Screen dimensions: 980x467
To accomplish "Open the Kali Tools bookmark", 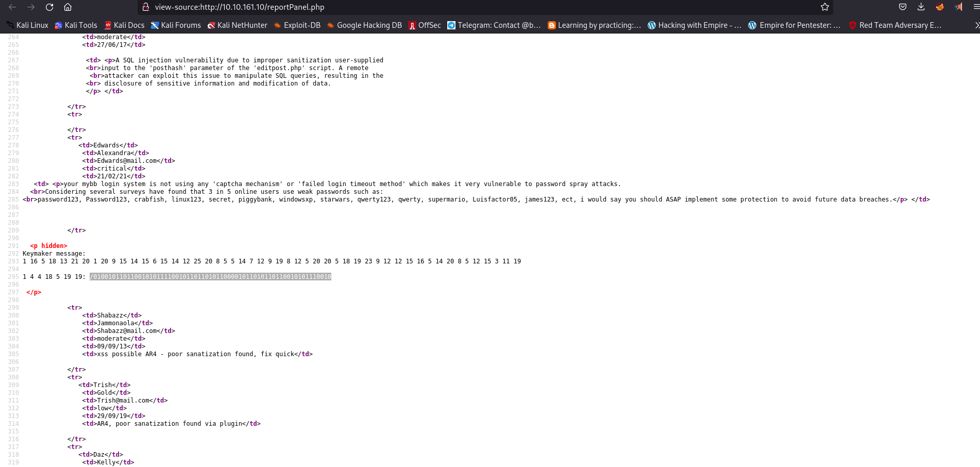I will click(x=76, y=25).
